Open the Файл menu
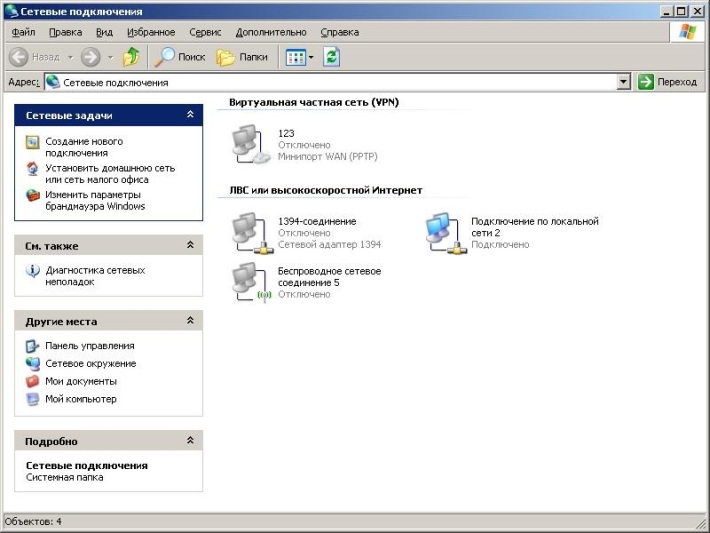The image size is (710, 533). (23, 32)
